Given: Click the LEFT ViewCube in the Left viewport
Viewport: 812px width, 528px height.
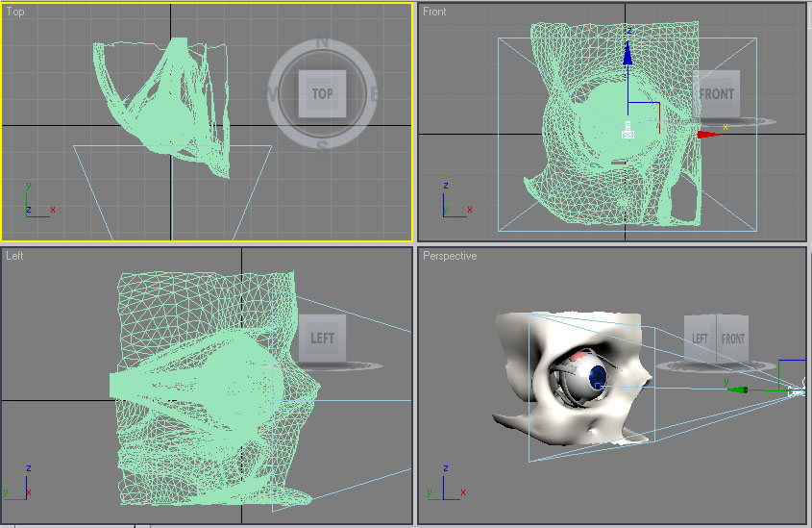Looking at the screenshot, I should [322, 338].
